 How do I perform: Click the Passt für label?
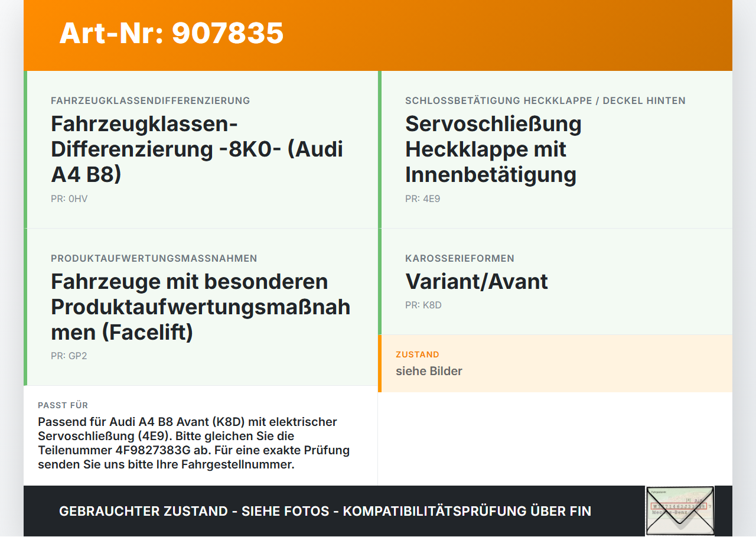pos(63,405)
